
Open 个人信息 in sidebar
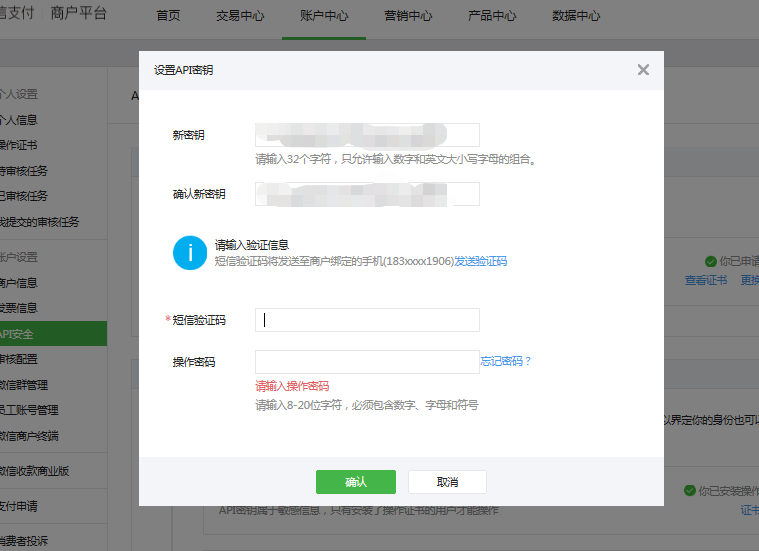(x=18, y=120)
